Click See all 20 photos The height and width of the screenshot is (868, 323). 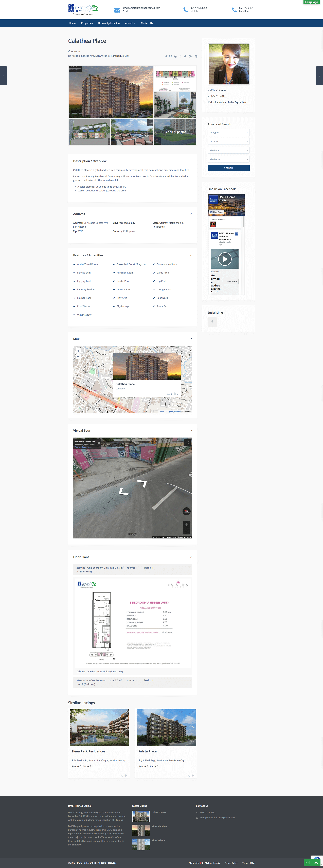point(175,132)
